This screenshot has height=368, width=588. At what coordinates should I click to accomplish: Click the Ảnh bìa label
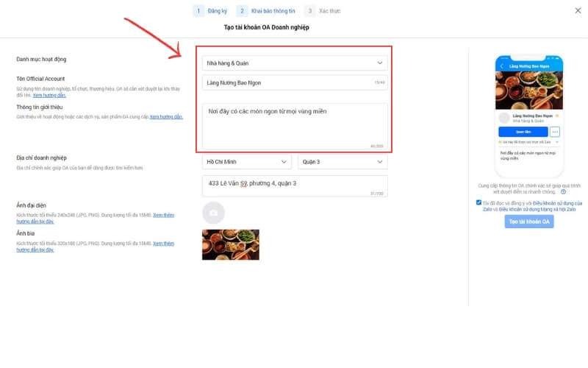tap(26, 233)
